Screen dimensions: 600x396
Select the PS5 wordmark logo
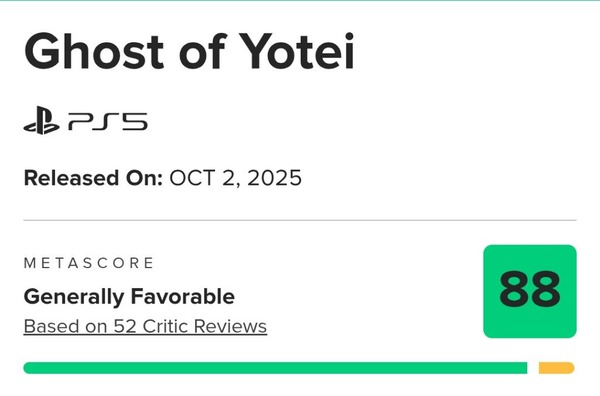click(108, 122)
